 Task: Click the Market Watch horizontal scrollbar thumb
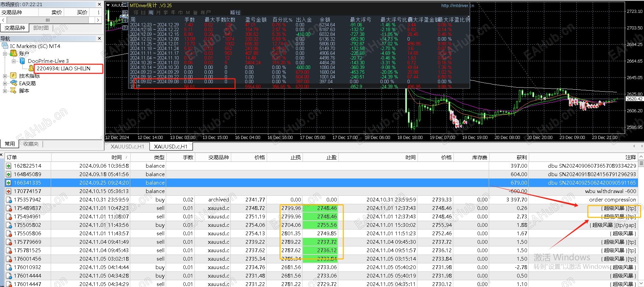[48, 20]
